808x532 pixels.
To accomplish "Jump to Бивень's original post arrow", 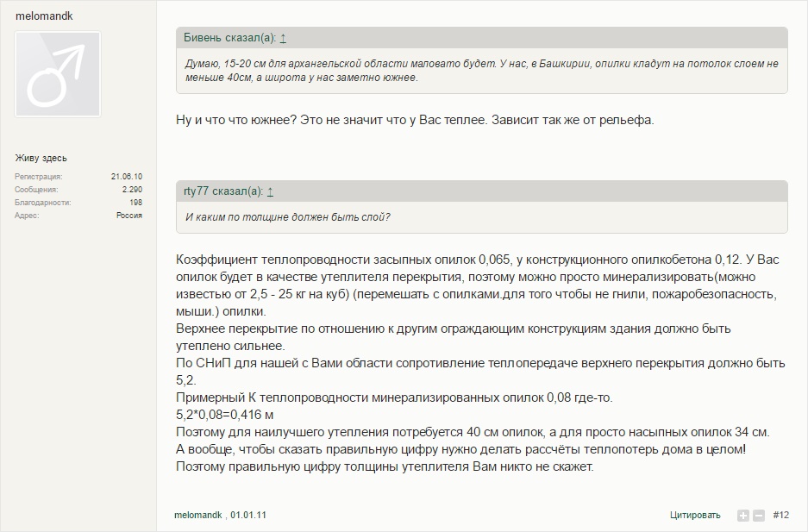I will point(283,38).
